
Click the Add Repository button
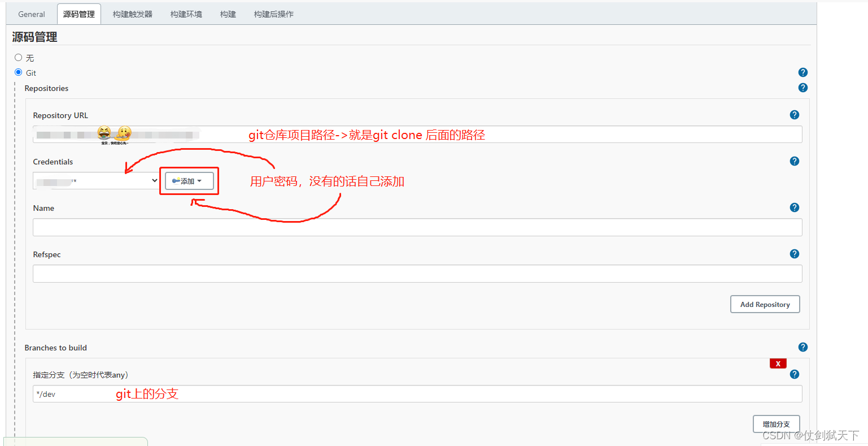click(x=765, y=304)
